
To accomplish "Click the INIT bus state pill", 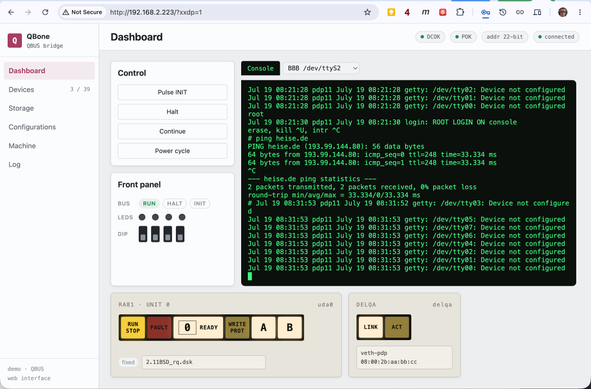I will click(x=200, y=204).
